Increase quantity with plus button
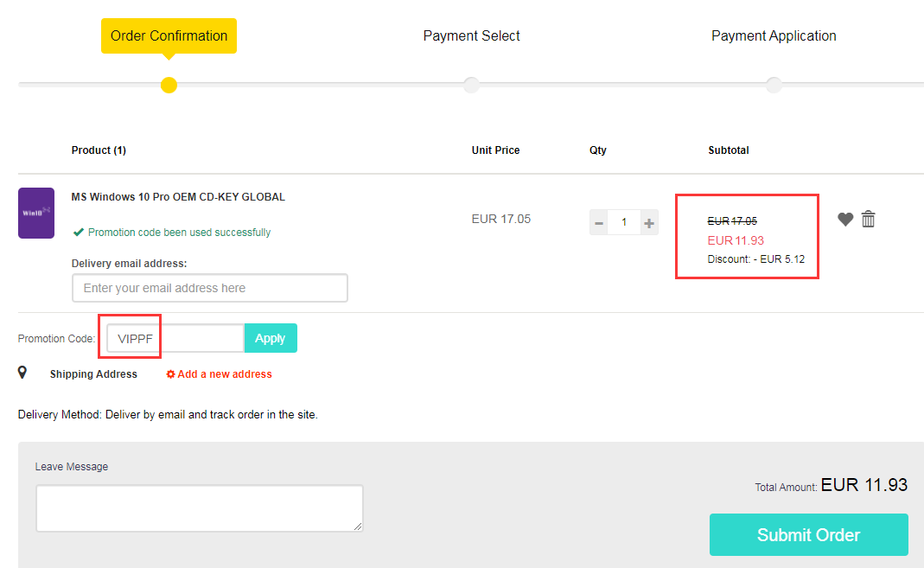Viewport: 924px width, 568px height. click(x=649, y=223)
